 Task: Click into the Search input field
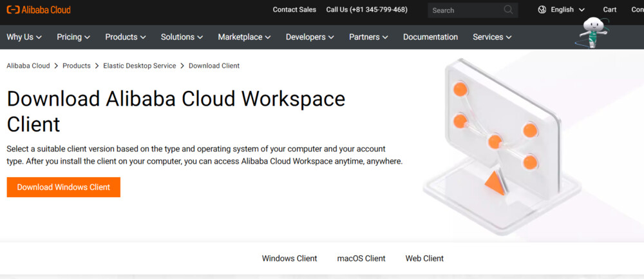click(465, 10)
